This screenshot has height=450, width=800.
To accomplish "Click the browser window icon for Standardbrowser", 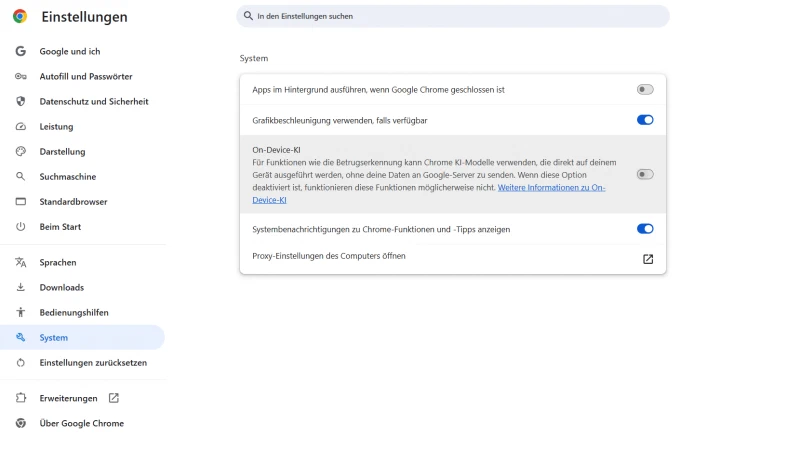I will point(20,201).
